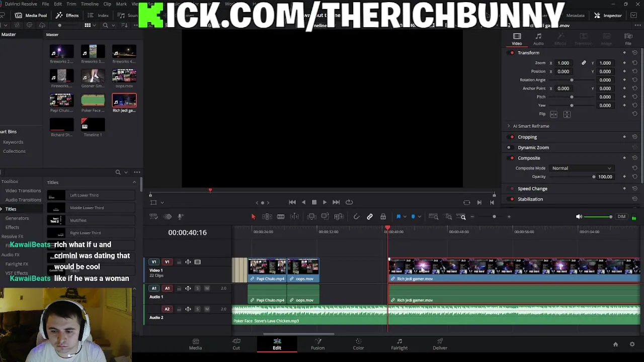Click the Media Pool button
The image size is (644, 362).
click(31, 16)
